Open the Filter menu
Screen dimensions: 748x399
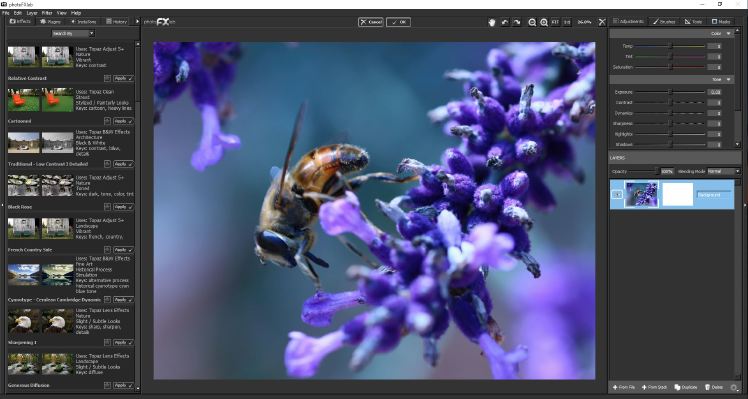(47, 13)
